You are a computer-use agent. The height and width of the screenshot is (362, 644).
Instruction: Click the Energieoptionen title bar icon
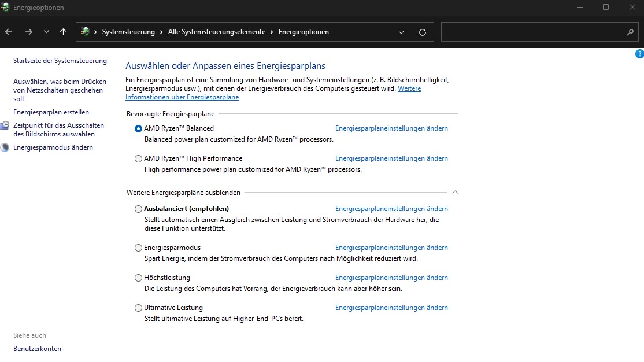5,7
